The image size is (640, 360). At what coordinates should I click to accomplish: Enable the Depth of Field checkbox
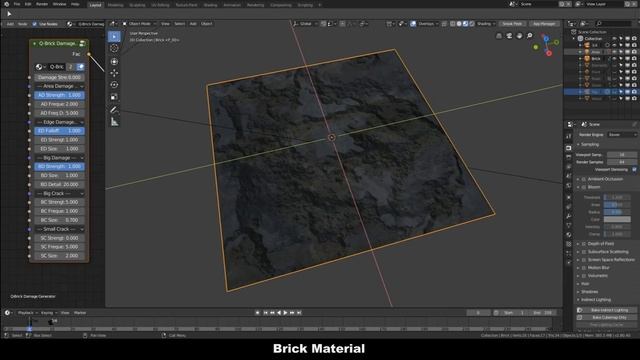(x=584, y=244)
